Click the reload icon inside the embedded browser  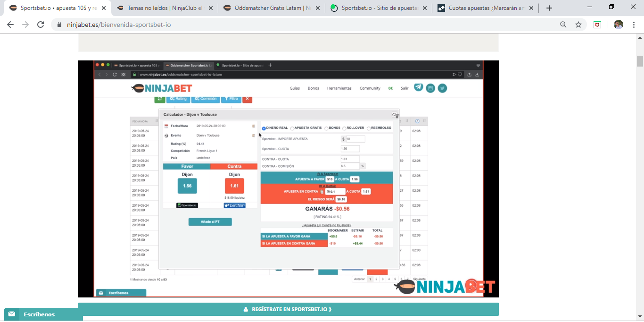(115, 74)
